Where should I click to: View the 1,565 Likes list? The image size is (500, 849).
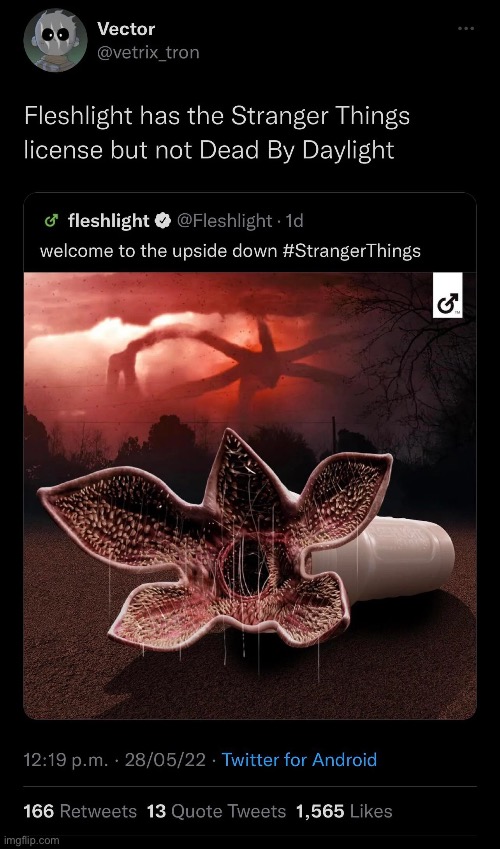(344, 811)
